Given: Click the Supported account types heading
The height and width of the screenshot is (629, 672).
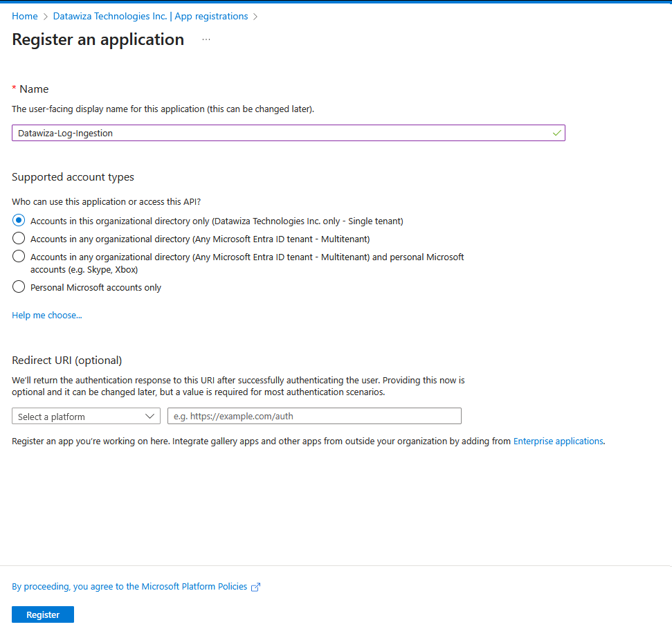Looking at the screenshot, I should click(73, 177).
